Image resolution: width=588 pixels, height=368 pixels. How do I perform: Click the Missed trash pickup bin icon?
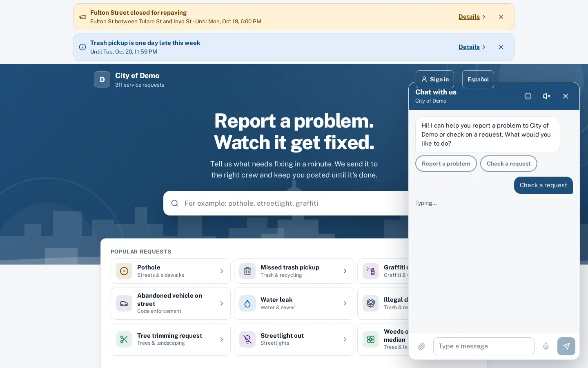tap(247, 271)
